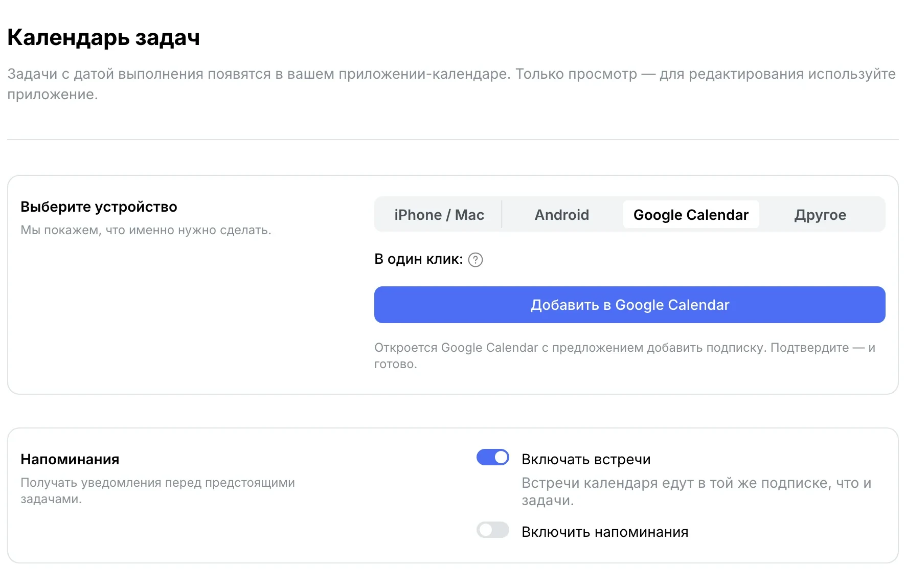The image size is (905, 588).
Task: Click the "Включить напоминания" label text
Action: click(x=605, y=532)
